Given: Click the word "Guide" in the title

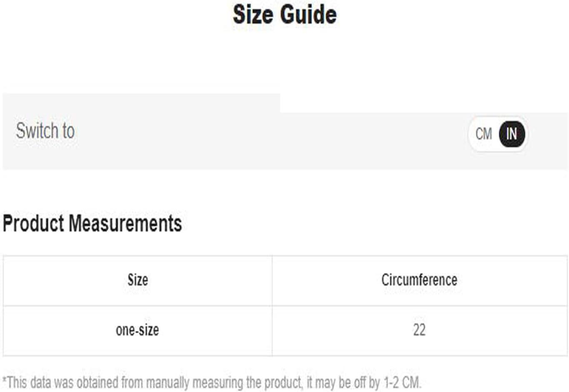Looking at the screenshot, I should click(308, 15).
